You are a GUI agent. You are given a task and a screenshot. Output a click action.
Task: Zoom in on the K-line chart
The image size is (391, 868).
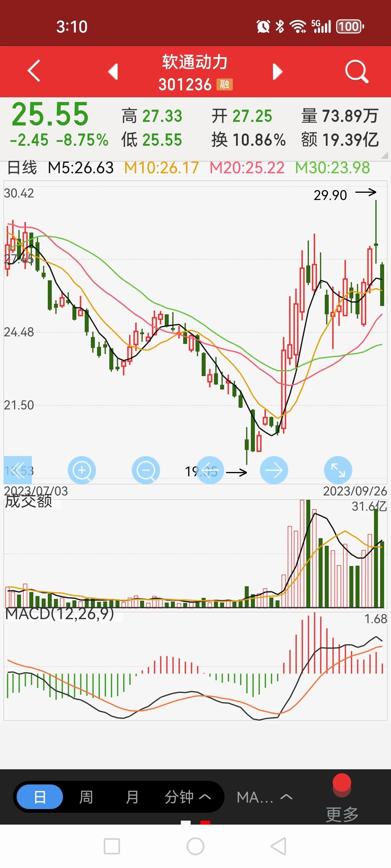[x=82, y=470]
